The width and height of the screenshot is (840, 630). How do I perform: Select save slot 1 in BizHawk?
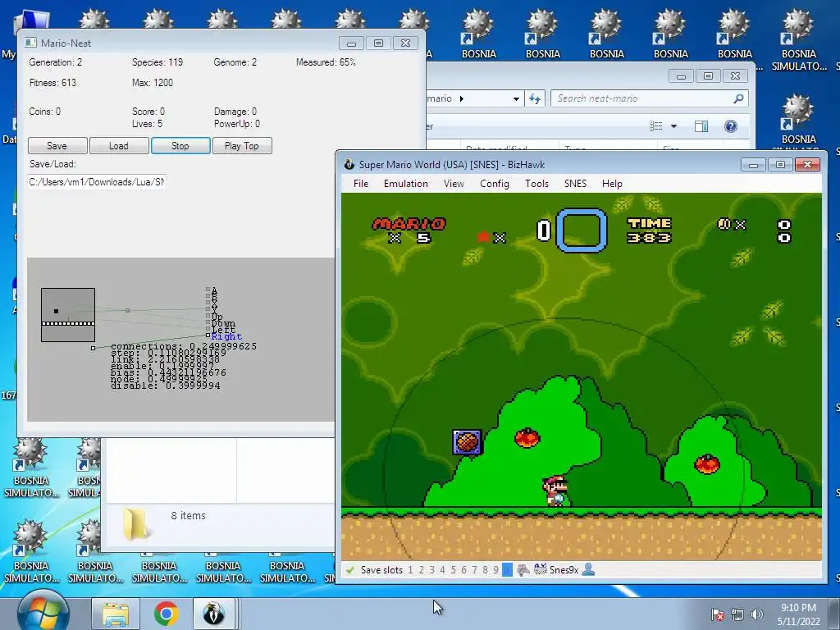coord(410,570)
